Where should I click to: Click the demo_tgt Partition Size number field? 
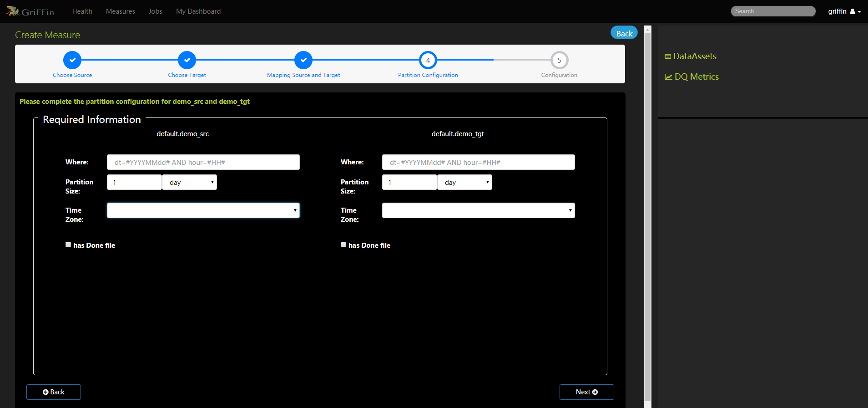click(410, 182)
